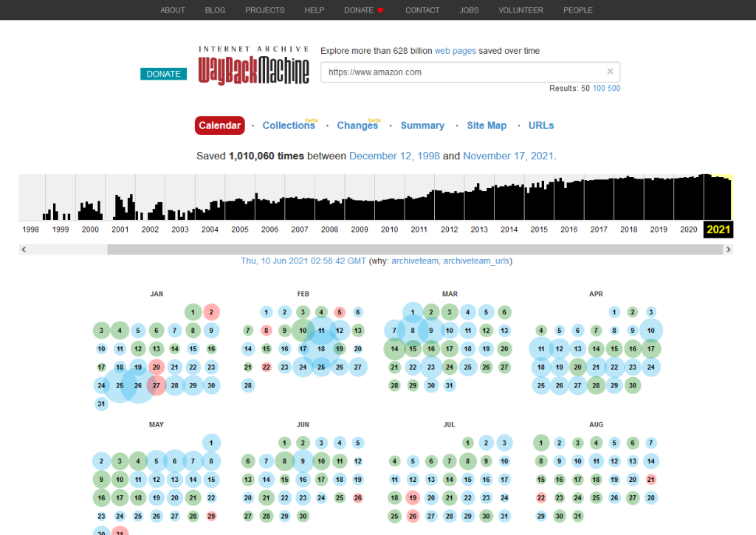Open the BLOG menu item

(215, 10)
